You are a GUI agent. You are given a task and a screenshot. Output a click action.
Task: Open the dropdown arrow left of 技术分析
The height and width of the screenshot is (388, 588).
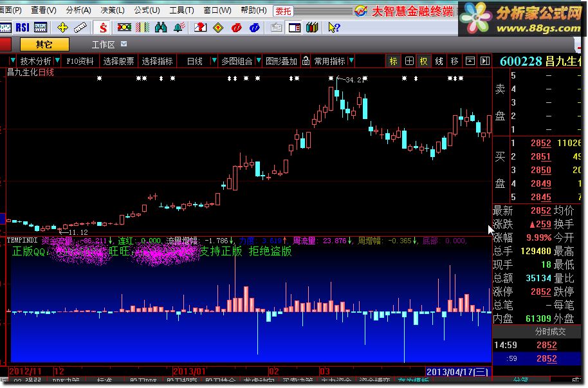coord(13,60)
